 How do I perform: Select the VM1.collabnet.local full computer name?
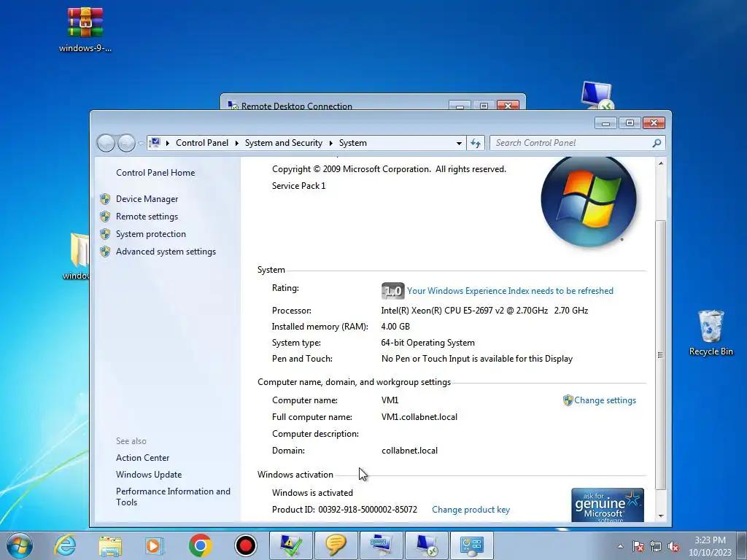tap(419, 416)
